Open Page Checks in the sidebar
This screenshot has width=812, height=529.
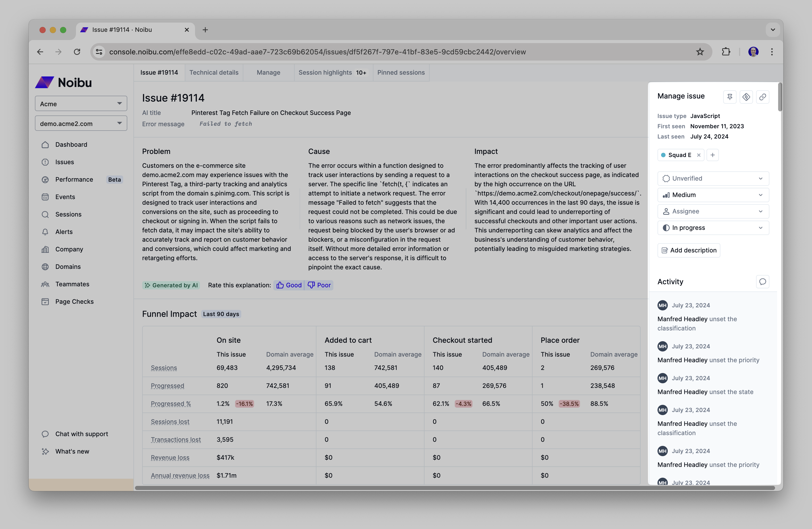point(74,301)
